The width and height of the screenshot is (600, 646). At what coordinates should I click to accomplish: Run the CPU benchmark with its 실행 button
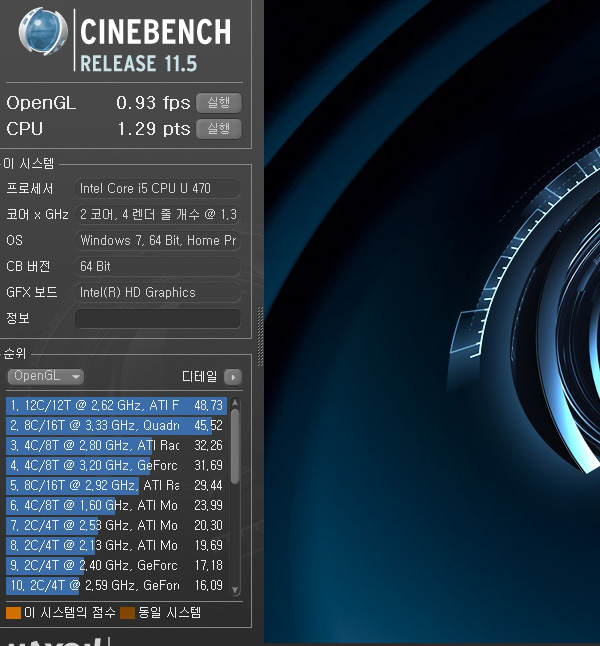point(219,129)
